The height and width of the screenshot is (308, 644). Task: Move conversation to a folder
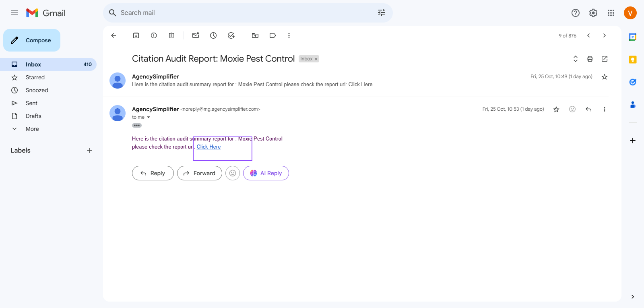pyautogui.click(x=255, y=35)
